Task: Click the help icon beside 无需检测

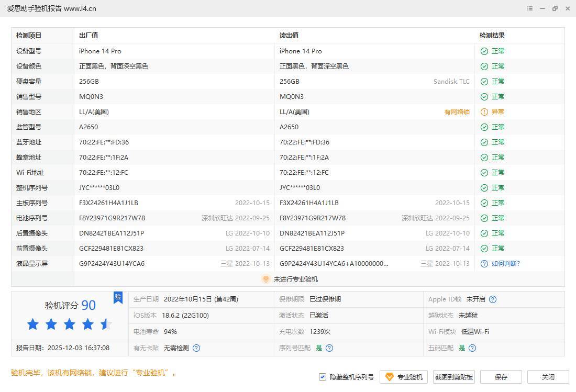Action: 196,348
